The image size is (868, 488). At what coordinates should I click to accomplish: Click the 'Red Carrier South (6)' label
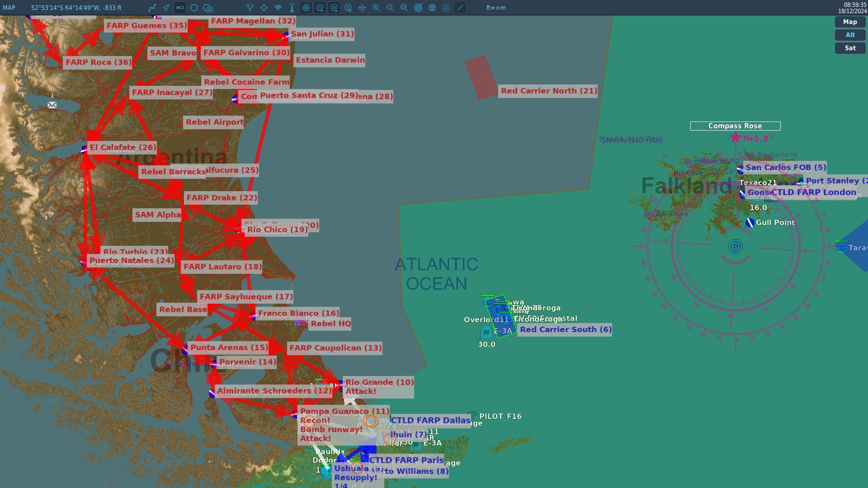pyautogui.click(x=565, y=329)
